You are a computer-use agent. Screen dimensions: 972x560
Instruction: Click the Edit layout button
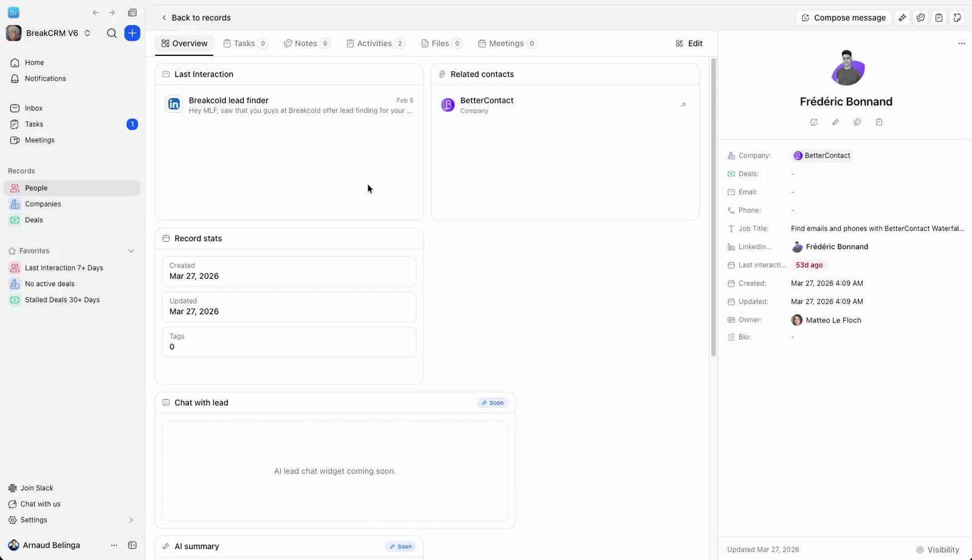689,44
